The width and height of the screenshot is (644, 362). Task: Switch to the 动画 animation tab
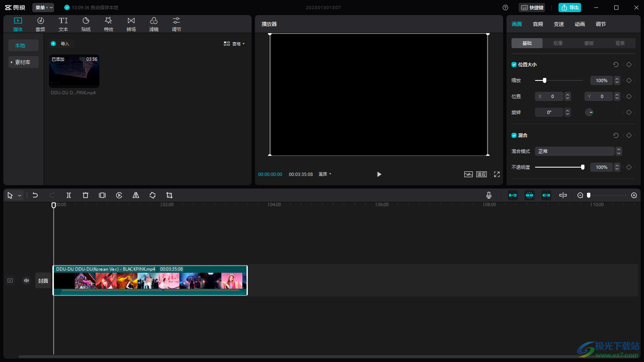tap(580, 24)
